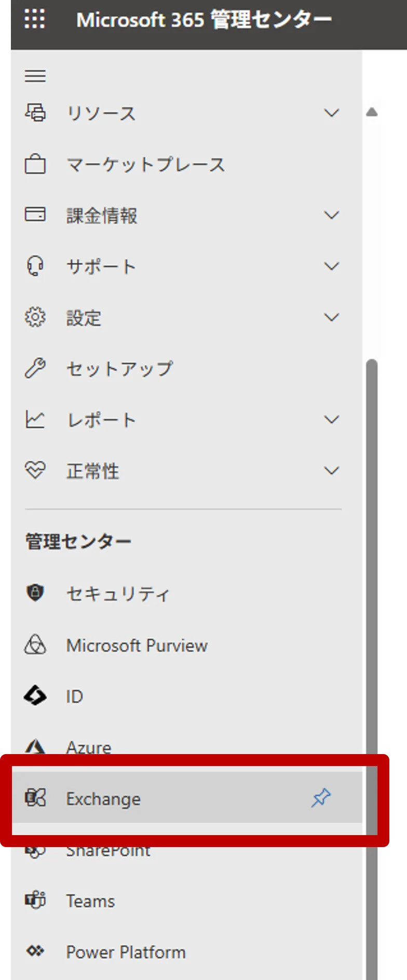
Task: Click the Marketplace shopping bag icon
Action: (35, 164)
